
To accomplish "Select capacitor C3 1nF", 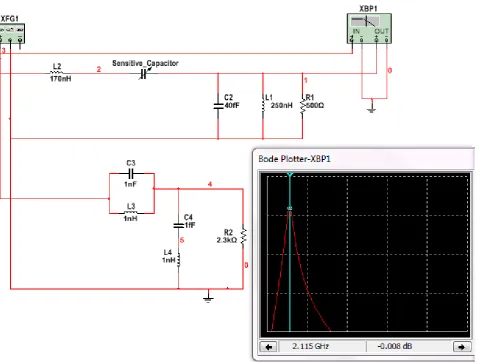I will [x=131, y=173].
